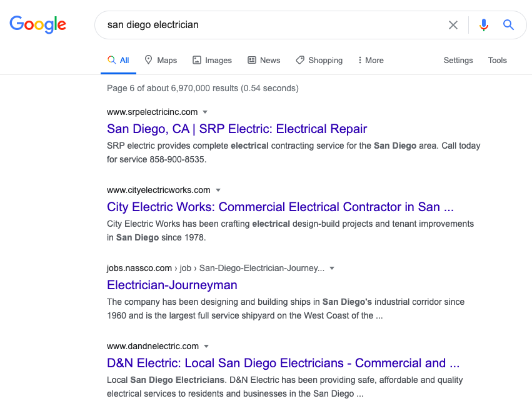Focus the search field with san diego electrician
The width and height of the screenshot is (532, 411).
[x=271, y=25]
